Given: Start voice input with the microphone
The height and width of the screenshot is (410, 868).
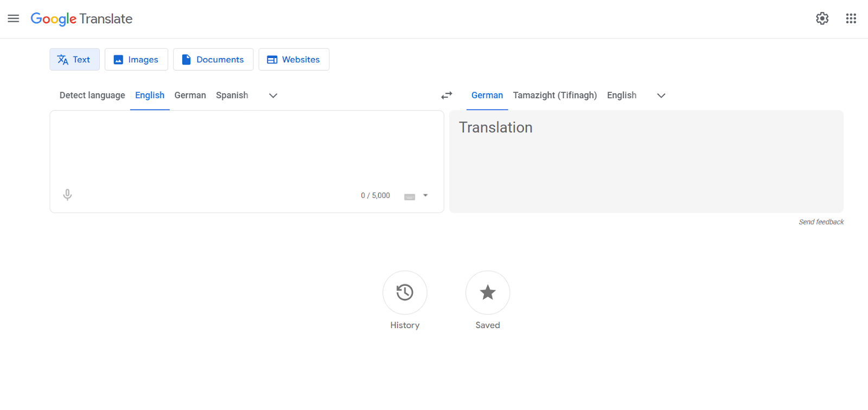Looking at the screenshot, I should 67,195.
